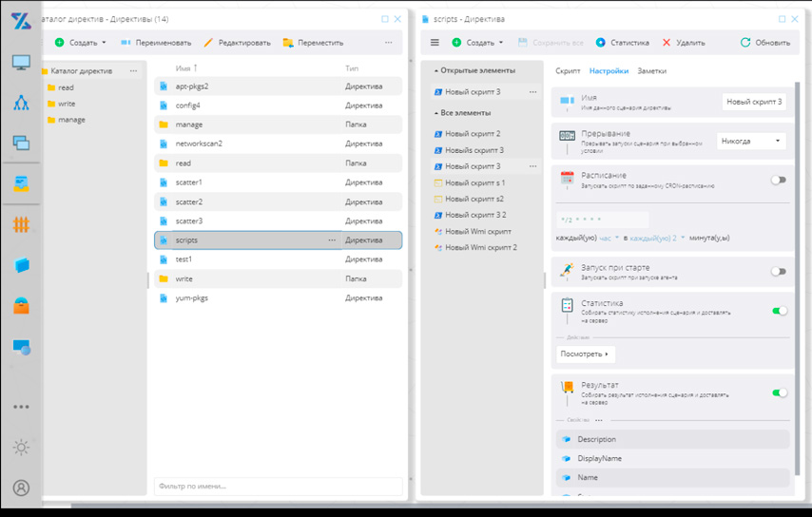Open the user profile icon in the sidebar
The width and height of the screenshot is (812, 517).
(21, 488)
